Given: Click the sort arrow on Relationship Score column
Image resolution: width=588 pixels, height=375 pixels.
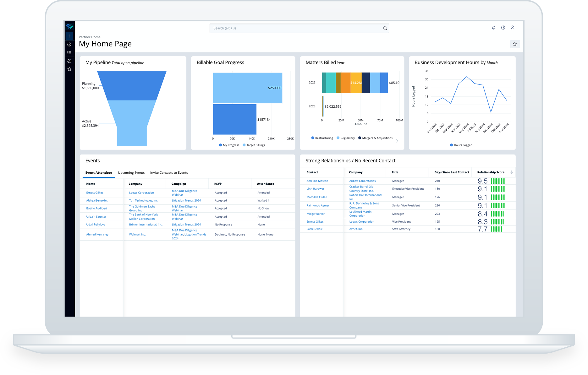Looking at the screenshot, I should pyautogui.click(x=512, y=172).
